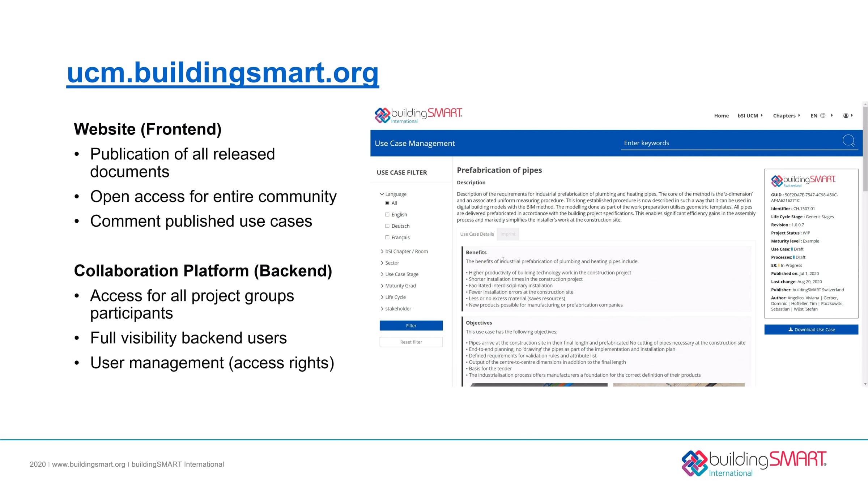868x488 pixels.
Task: Click the Prefabrication of pipes heading
Action: click(x=499, y=170)
